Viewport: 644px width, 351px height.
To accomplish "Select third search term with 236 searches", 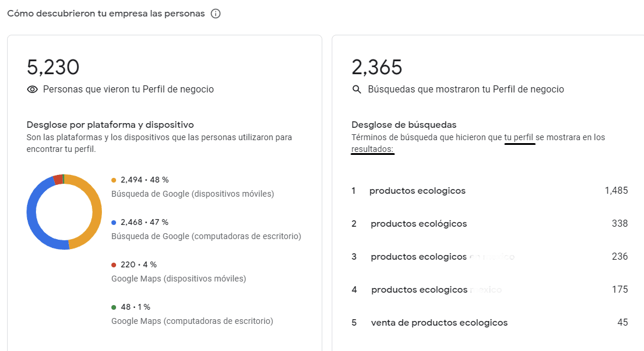I will [490, 257].
